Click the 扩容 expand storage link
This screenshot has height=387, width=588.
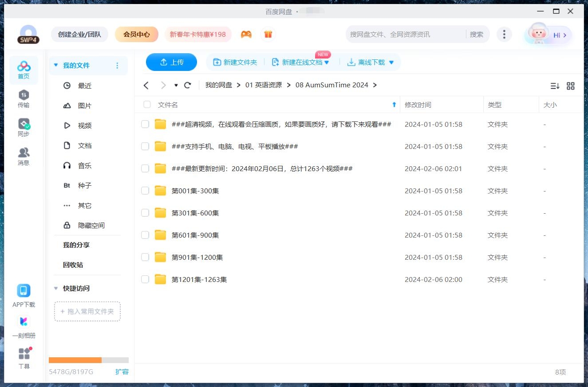tap(122, 371)
